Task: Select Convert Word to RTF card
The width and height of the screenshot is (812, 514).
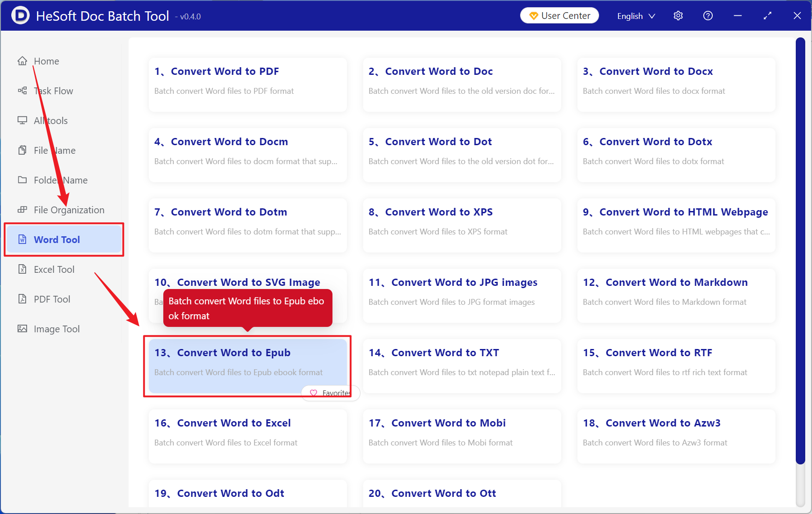Action: click(676, 366)
